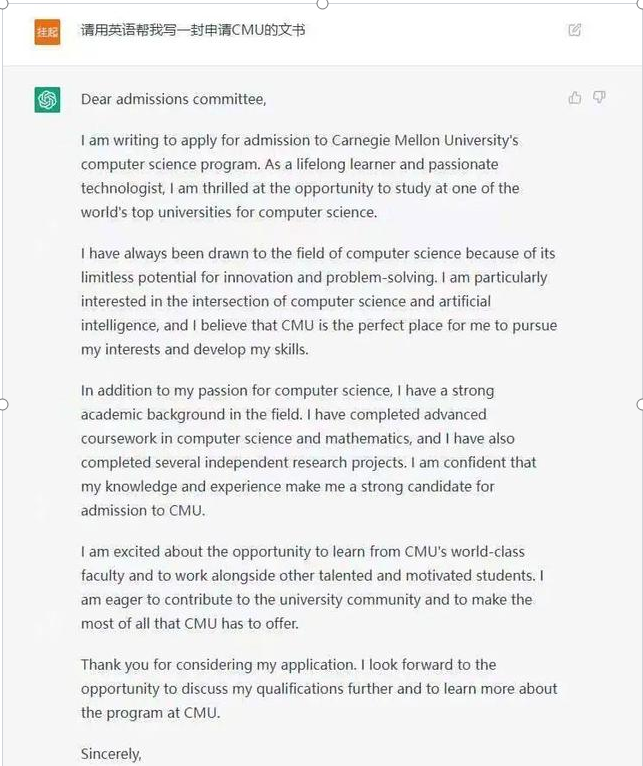This screenshot has width=643, height=766.
Task: Click the line "my interests and develop my skills."
Action: [x=195, y=349]
